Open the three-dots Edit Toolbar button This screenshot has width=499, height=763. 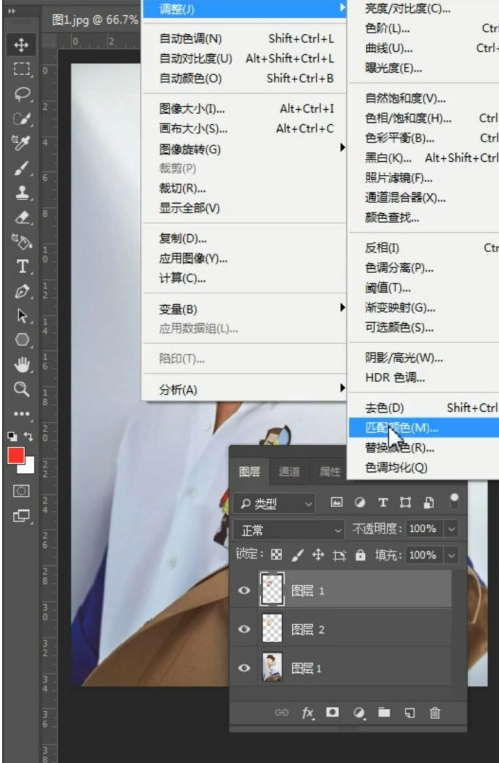(x=21, y=414)
